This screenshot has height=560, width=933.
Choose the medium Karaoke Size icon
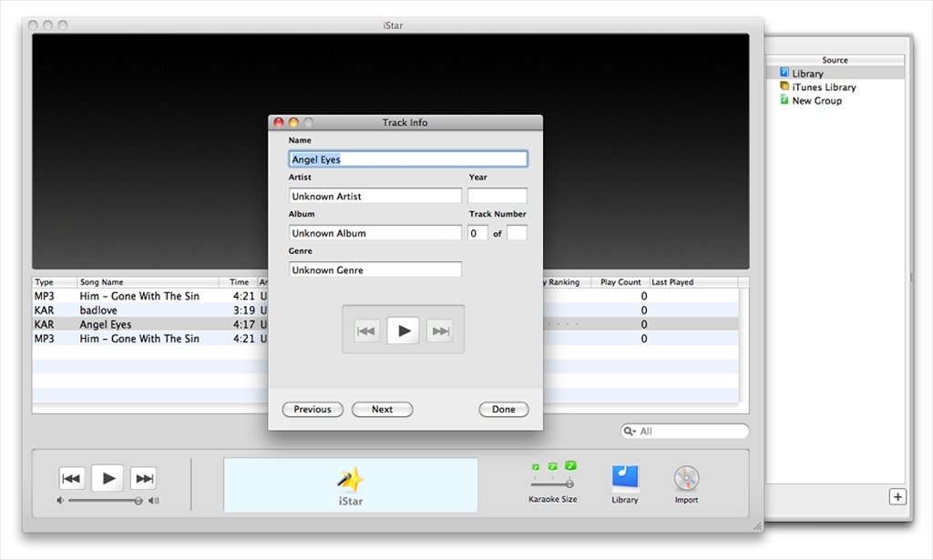[x=552, y=466]
